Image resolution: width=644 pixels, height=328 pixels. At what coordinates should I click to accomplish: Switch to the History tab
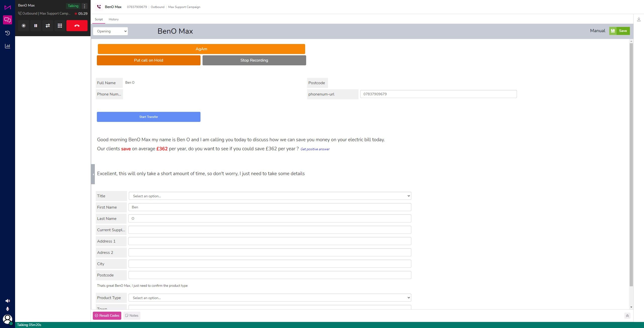[x=113, y=19]
